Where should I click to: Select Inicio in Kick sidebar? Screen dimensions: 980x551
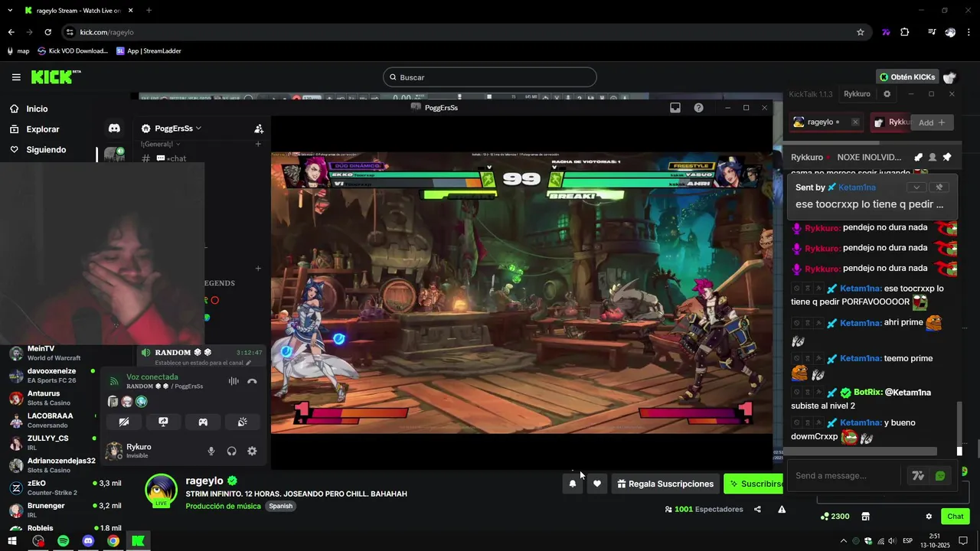coord(29,109)
